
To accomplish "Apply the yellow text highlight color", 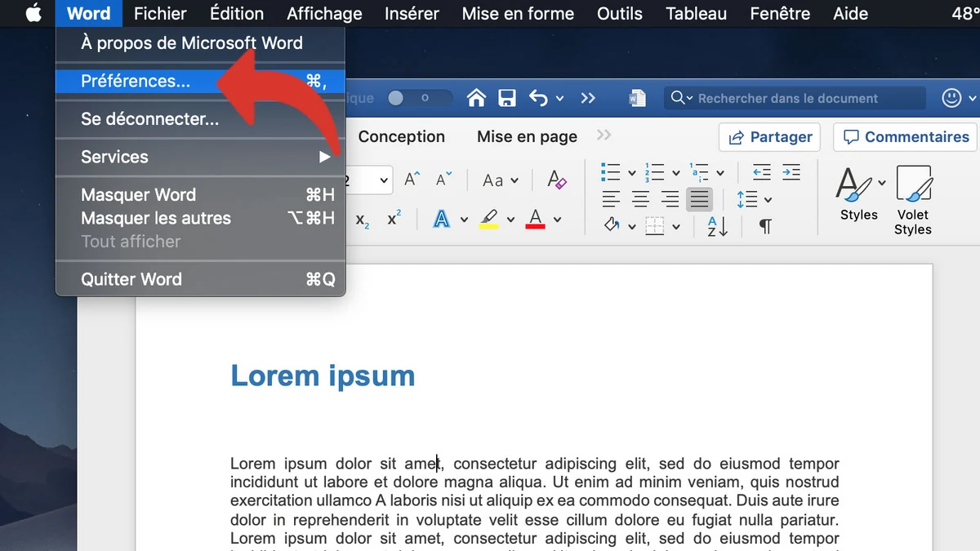I will 488,219.
